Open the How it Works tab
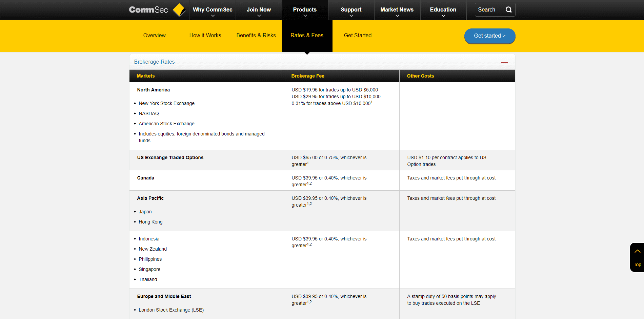This screenshot has width=644, height=319. [x=205, y=35]
